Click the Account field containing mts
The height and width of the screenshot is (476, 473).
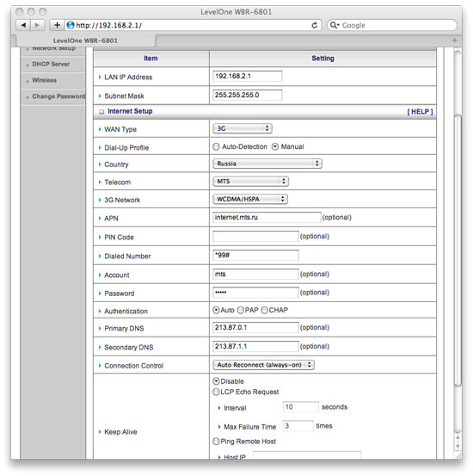click(x=255, y=274)
